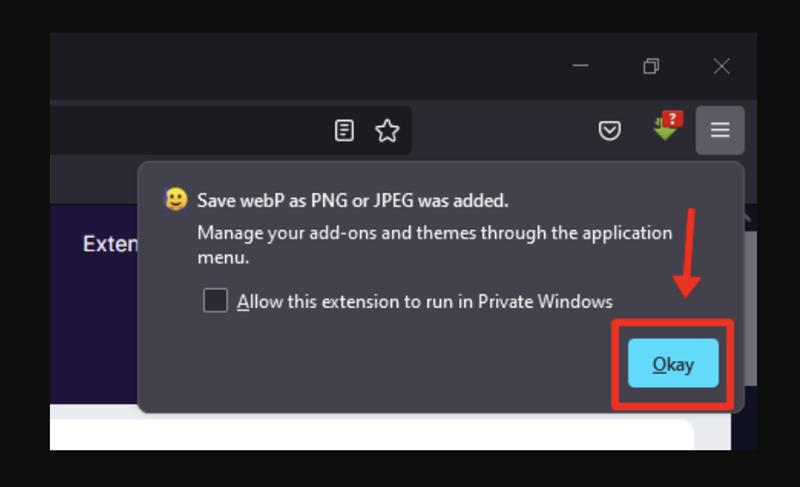
Task: Toggle Reader View icon in address bar
Action: pyautogui.click(x=344, y=130)
